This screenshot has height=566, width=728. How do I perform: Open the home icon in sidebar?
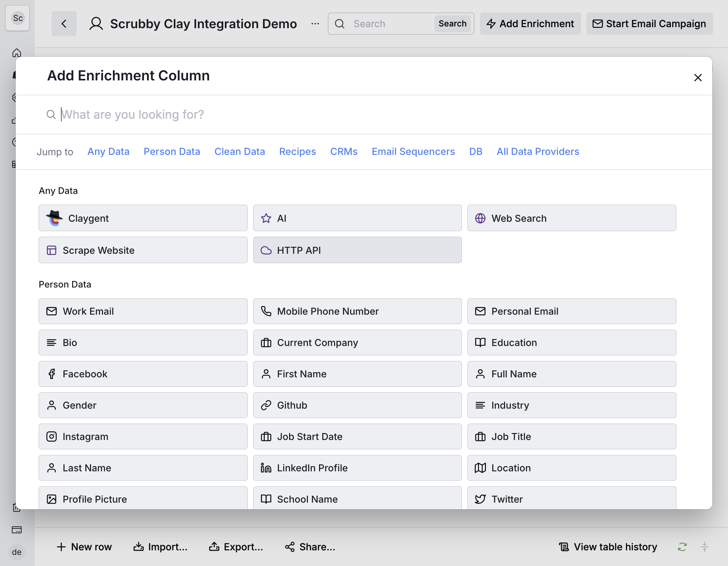[16, 53]
